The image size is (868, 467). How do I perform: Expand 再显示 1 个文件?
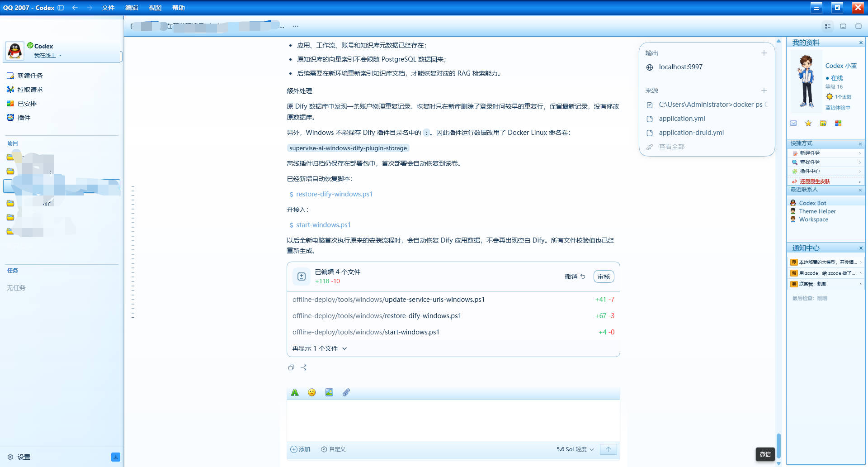[320, 348]
